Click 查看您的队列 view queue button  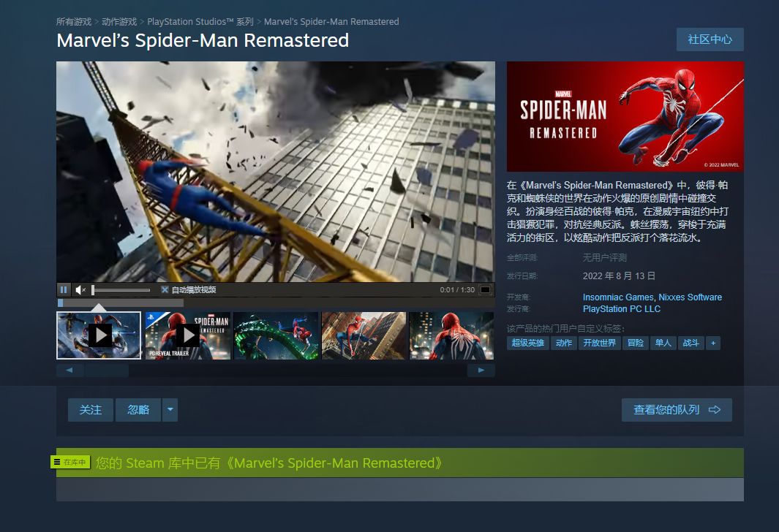coord(677,410)
